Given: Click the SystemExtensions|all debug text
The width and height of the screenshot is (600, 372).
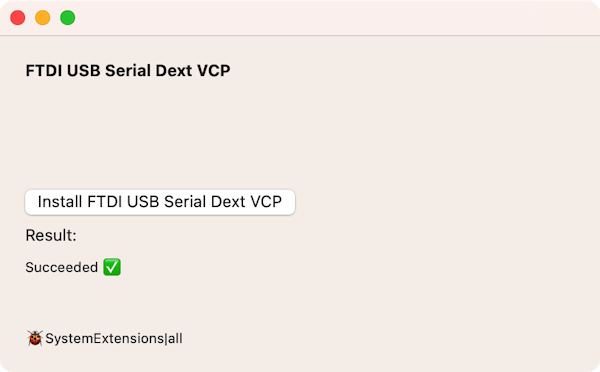Looking at the screenshot, I should click(114, 339).
